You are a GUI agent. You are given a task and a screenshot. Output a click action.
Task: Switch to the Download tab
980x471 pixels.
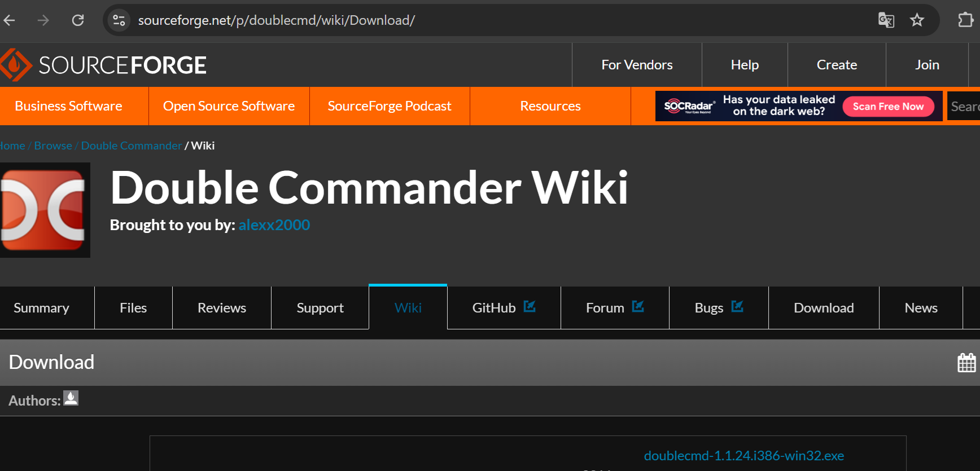[x=824, y=308]
